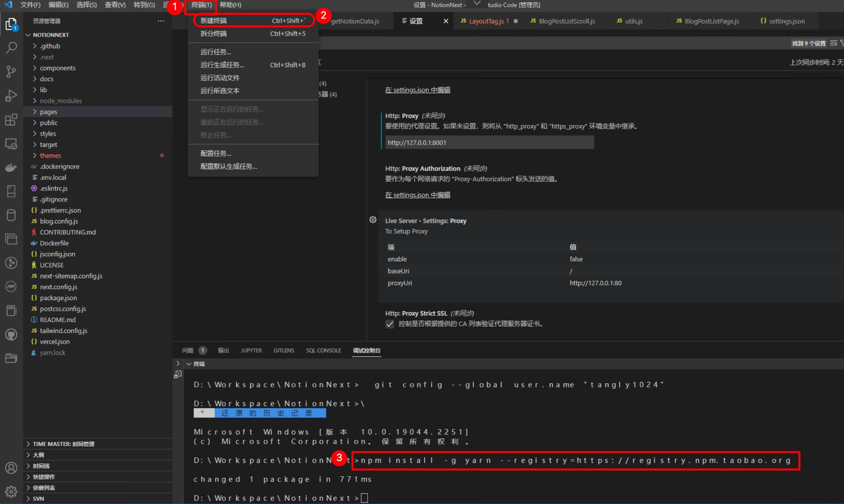Click 在 settings.json 中编辑 under Proxy Authorization
The image size is (844, 504).
pos(417,195)
